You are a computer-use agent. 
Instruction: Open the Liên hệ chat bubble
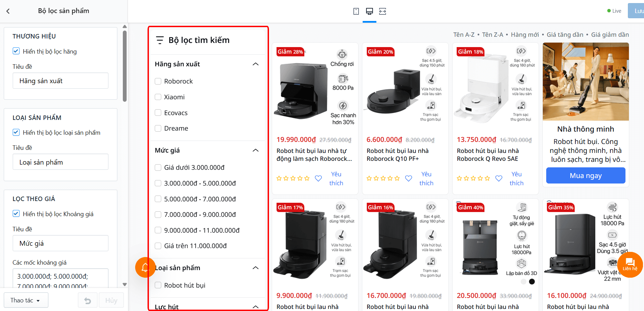pyautogui.click(x=630, y=265)
